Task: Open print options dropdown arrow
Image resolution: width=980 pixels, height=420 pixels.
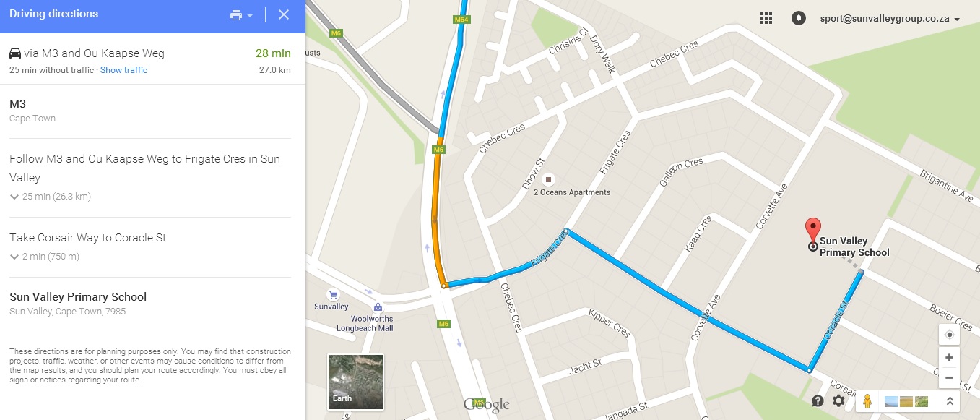Action: pos(250,16)
